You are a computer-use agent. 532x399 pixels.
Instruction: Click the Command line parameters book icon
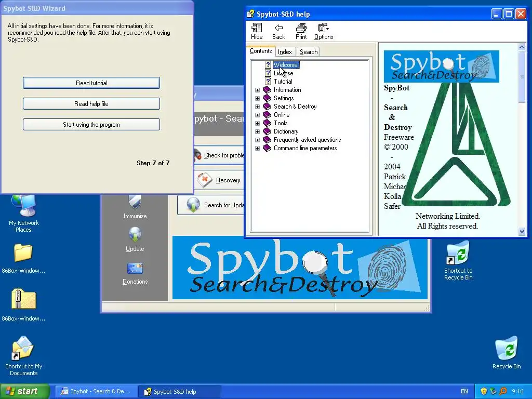[x=268, y=148]
